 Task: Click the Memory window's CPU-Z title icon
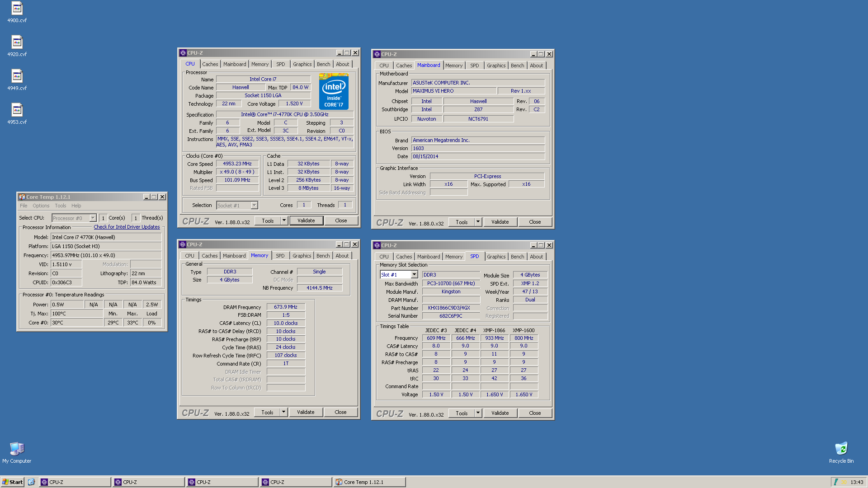click(183, 244)
